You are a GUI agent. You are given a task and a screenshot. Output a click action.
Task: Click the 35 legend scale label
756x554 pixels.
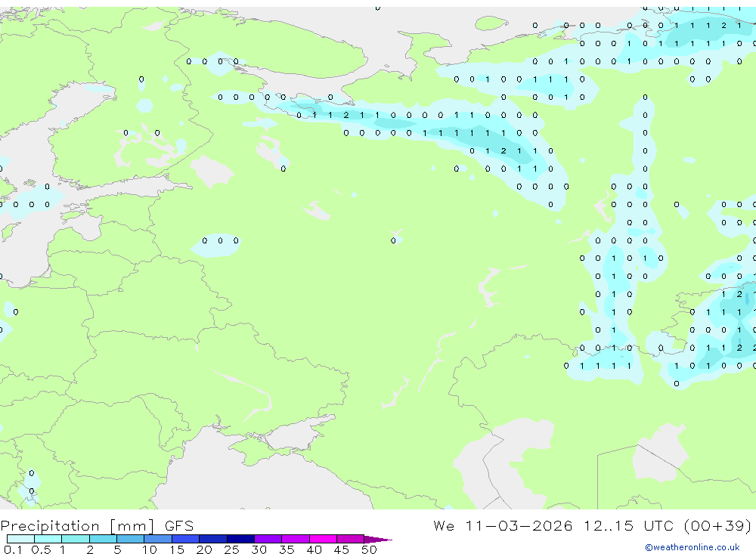coord(287,549)
